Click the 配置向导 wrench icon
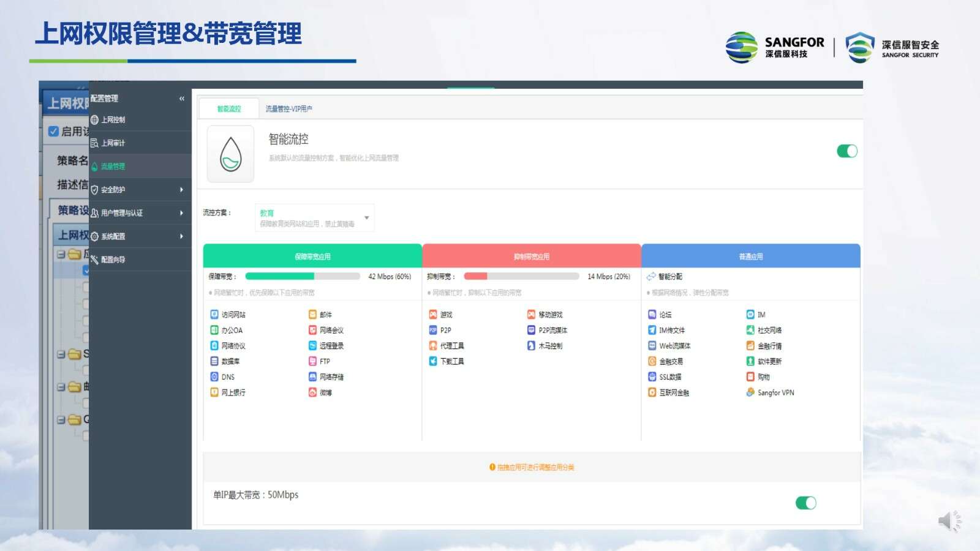 pos(94,260)
